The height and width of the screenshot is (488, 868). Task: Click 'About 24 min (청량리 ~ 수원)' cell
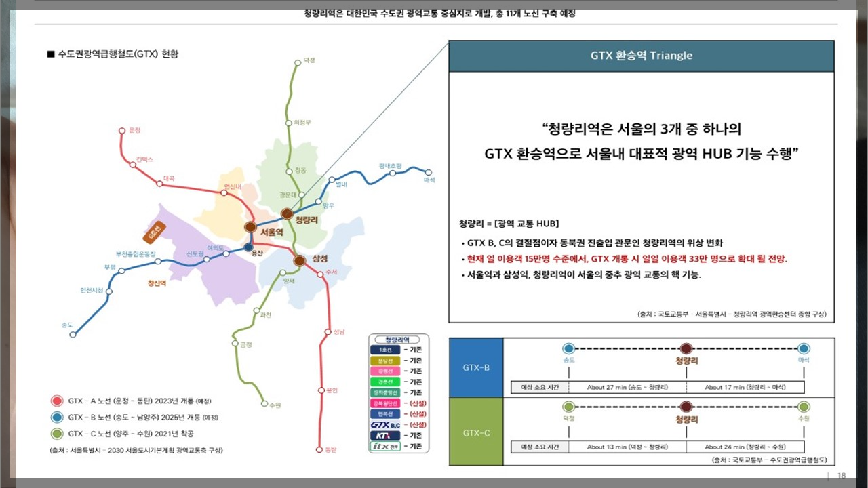[745, 447]
